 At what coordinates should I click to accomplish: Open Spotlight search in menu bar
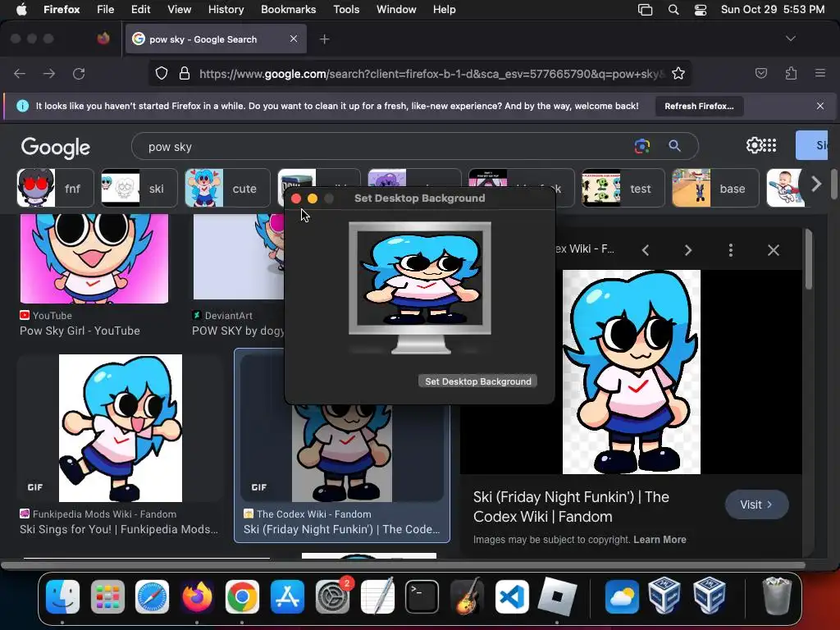point(673,10)
